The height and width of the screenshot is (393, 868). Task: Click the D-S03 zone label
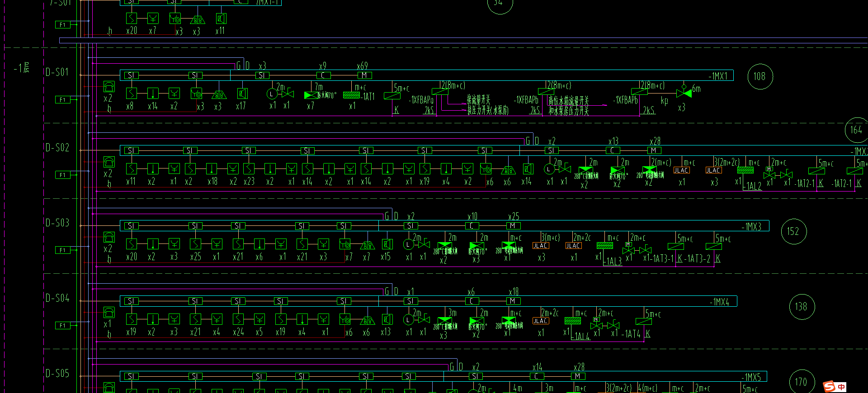(57, 223)
